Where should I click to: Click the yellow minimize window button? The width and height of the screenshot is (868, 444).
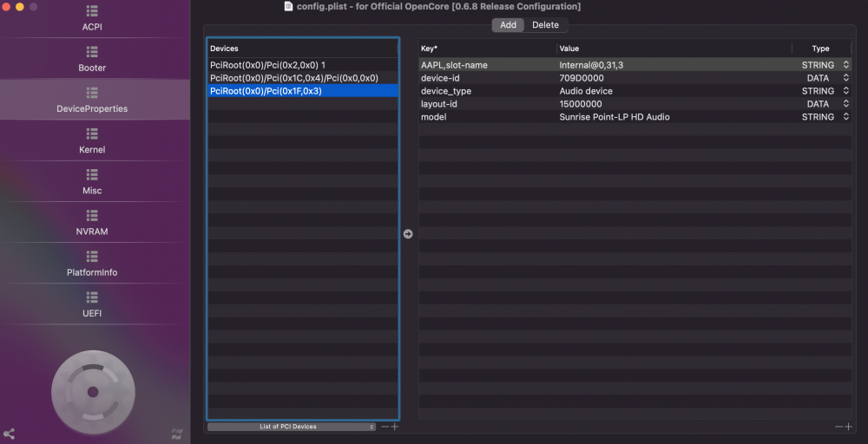pos(19,7)
